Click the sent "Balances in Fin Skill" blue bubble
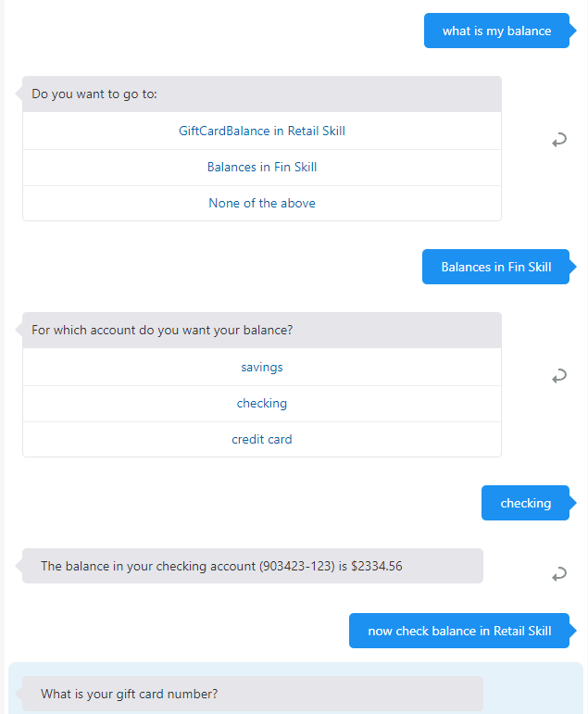 click(495, 268)
